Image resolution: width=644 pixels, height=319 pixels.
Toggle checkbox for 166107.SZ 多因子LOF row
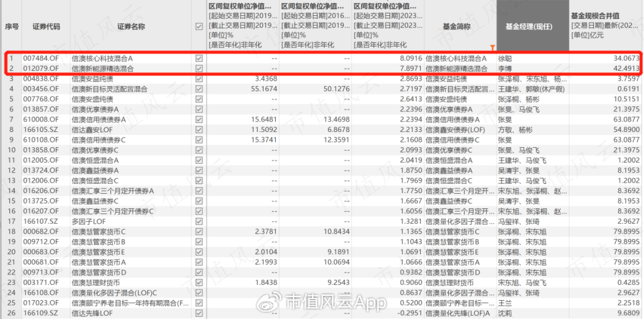(199, 222)
